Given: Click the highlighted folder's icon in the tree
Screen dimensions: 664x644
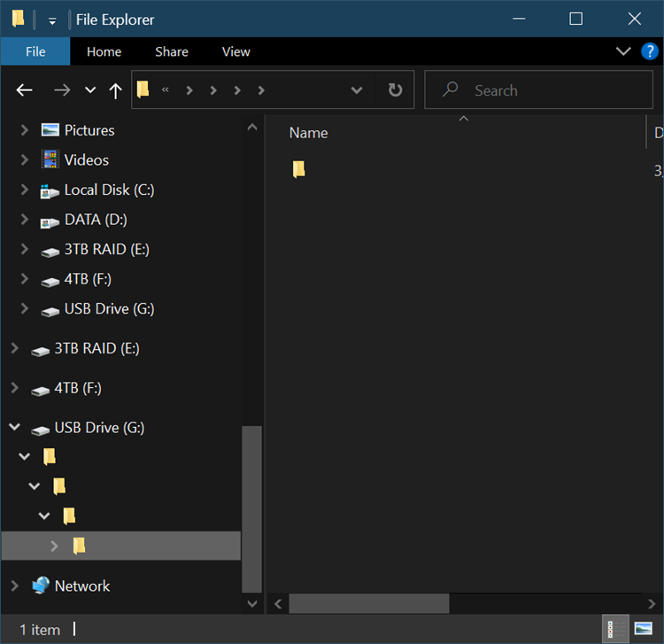Looking at the screenshot, I should tap(79, 546).
